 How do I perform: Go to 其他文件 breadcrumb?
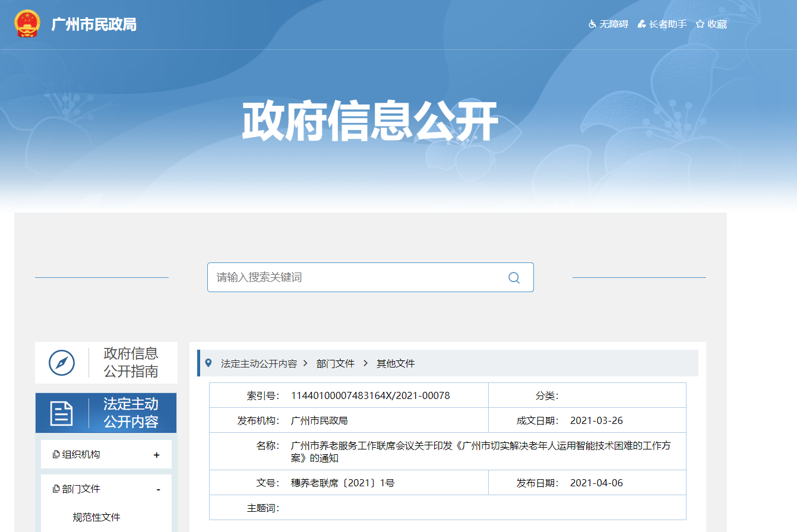396,363
